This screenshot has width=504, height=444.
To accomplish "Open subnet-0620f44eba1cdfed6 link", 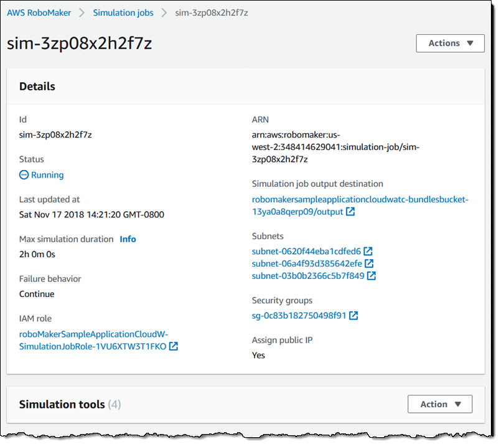I will 306,252.
